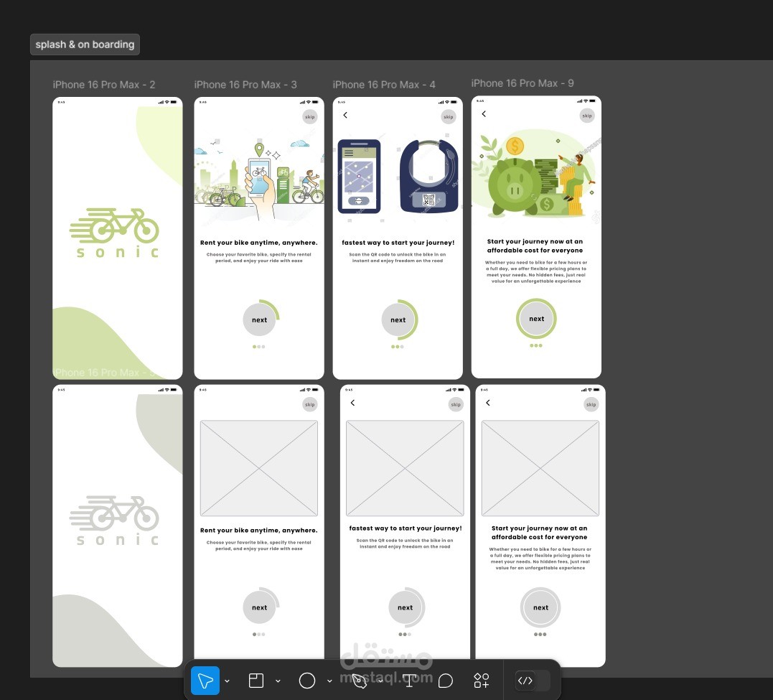Click back arrow on colored 'fastest way' screen
This screenshot has width=773, height=700.
pyautogui.click(x=345, y=115)
